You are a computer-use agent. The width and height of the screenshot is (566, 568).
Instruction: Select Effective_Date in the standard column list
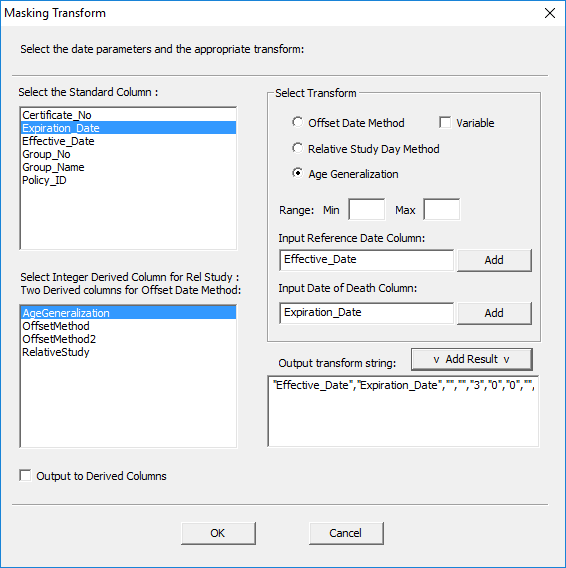click(128, 141)
